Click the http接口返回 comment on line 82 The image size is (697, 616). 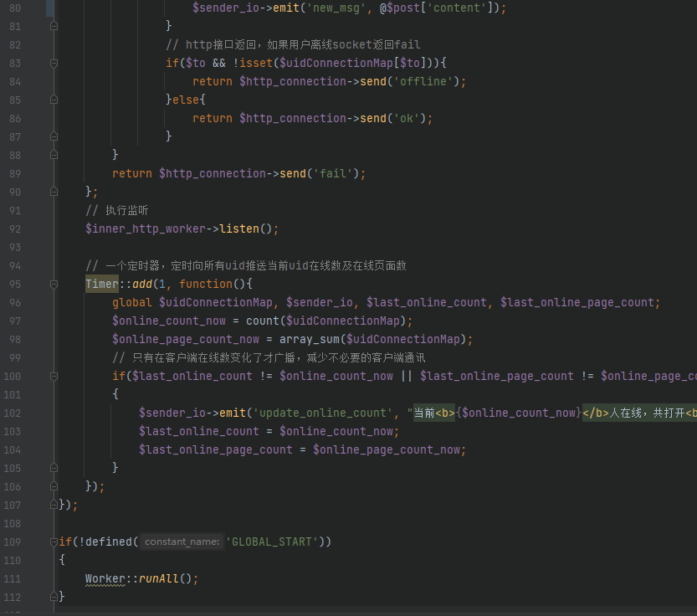coord(294,44)
